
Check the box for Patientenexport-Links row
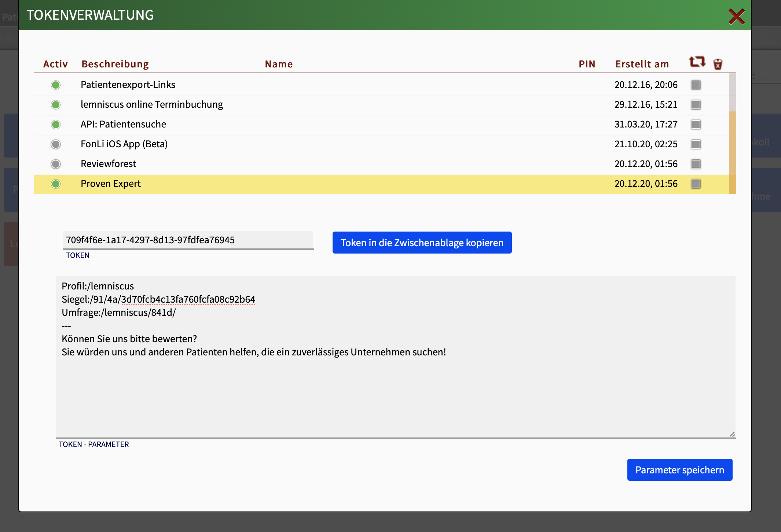(696, 85)
